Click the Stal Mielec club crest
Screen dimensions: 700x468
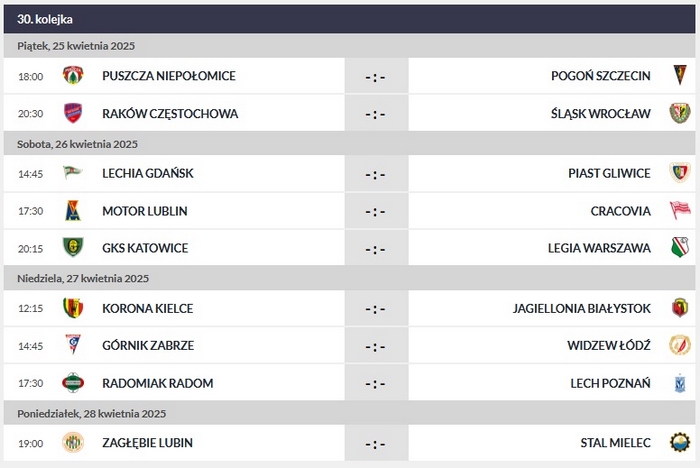pyautogui.click(x=679, y=443)
